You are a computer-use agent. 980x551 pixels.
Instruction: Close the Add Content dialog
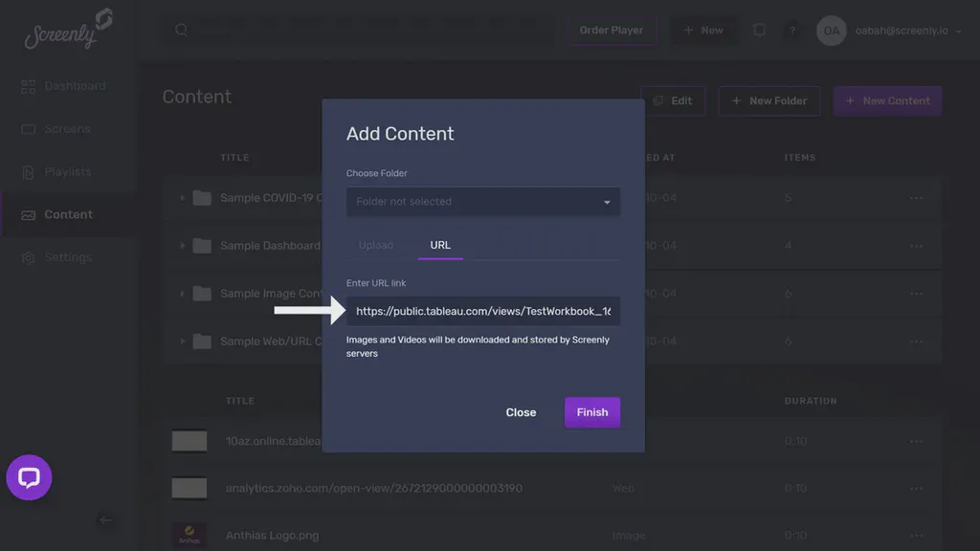521,412
